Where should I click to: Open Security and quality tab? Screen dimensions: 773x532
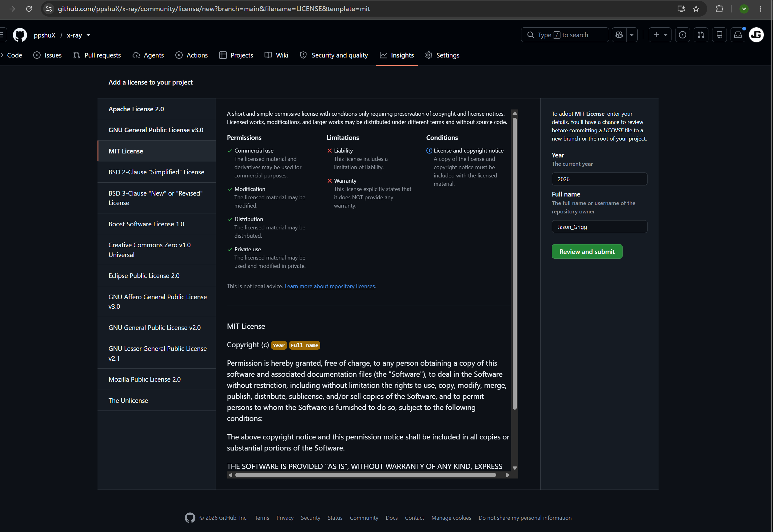coord(334,55)
